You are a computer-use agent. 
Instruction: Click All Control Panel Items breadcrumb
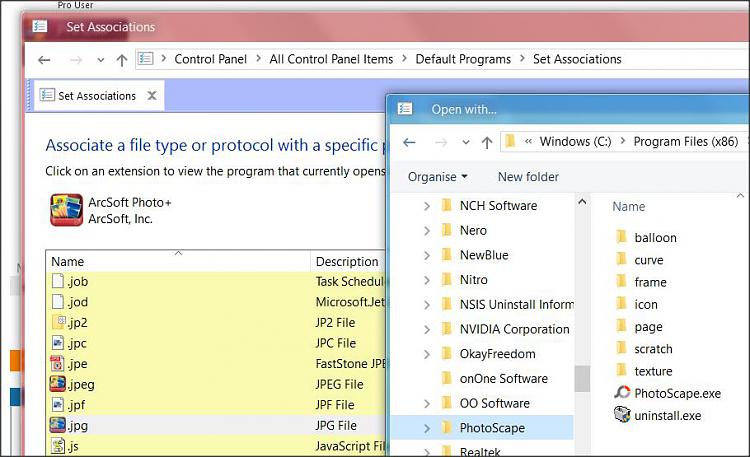331,59
